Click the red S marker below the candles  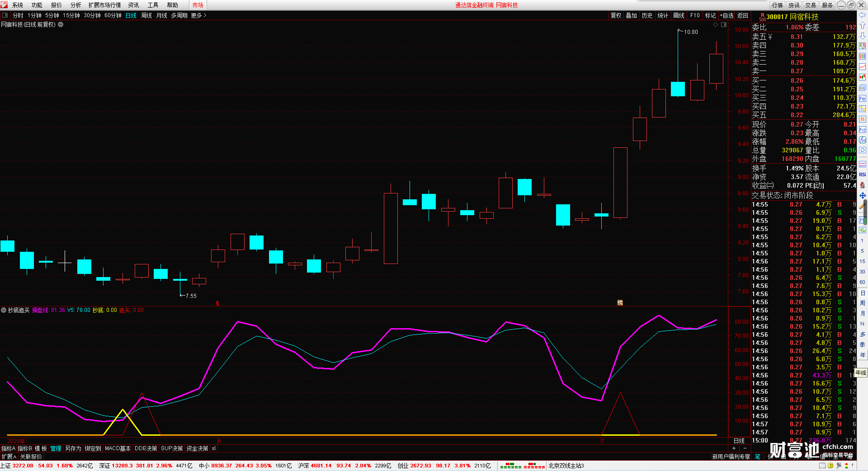point(217,303)
